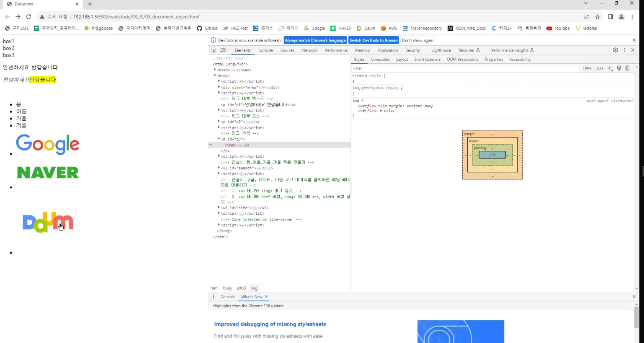The image size is (644, 343).
Task: Open DevTools customize three-dot menu
Action: (x=624, y=50)
